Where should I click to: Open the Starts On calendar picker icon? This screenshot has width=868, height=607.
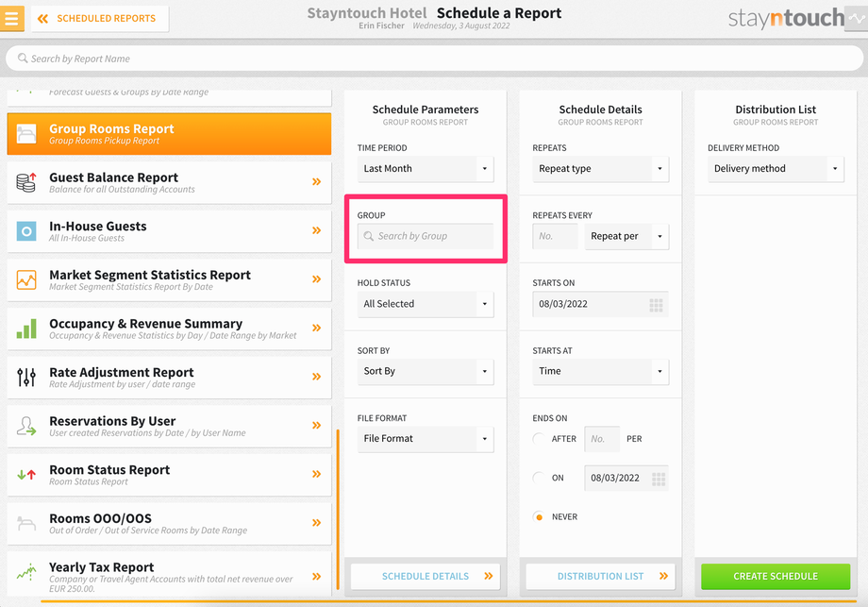coord(656,305)
